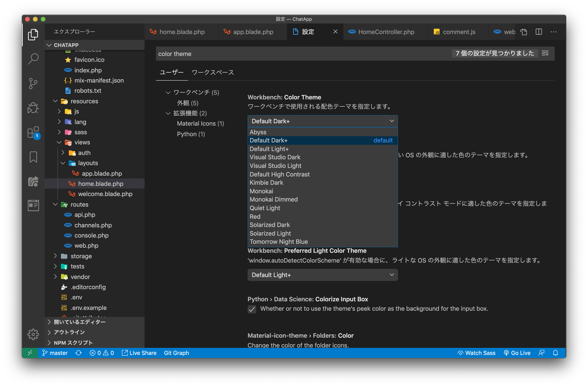Select Material Icons (1) settings category
The image size is (588, 387).
pos(200,123)
